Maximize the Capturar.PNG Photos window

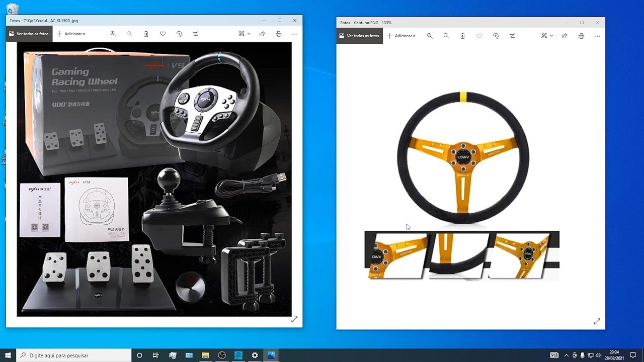(582, 22)
